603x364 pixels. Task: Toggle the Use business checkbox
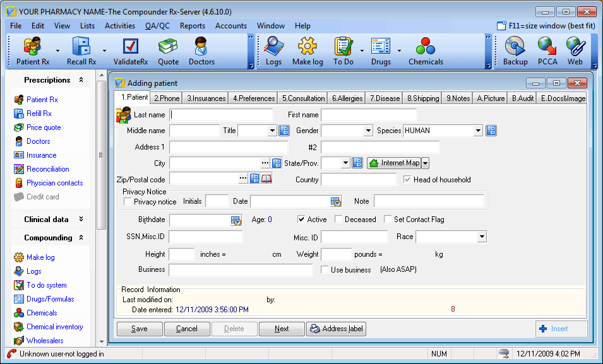325,270
